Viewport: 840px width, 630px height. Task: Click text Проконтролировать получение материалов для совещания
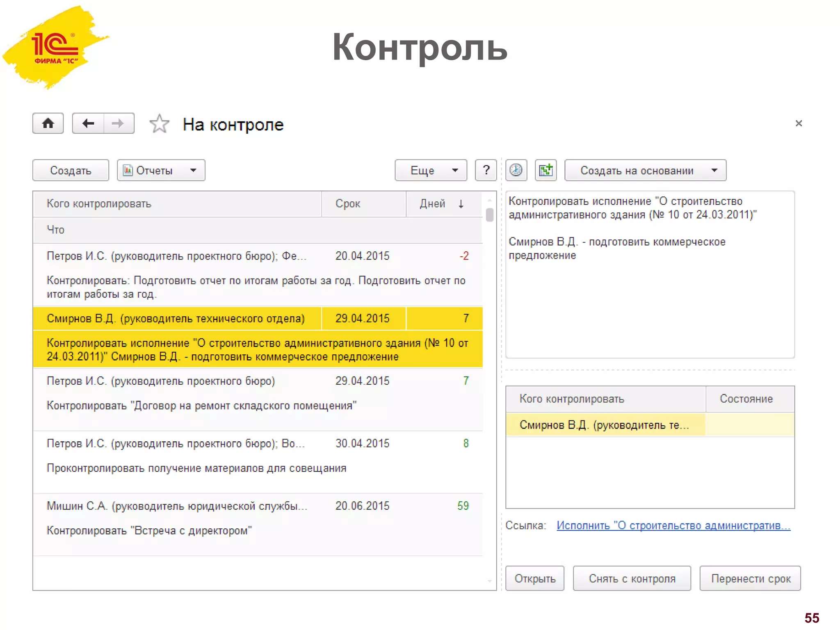tap(196, 468)
